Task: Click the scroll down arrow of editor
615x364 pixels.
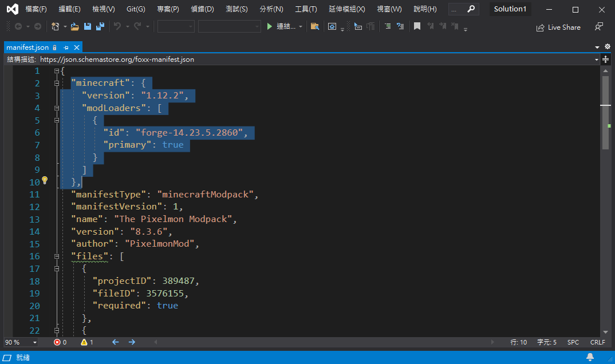Action: 606,332
